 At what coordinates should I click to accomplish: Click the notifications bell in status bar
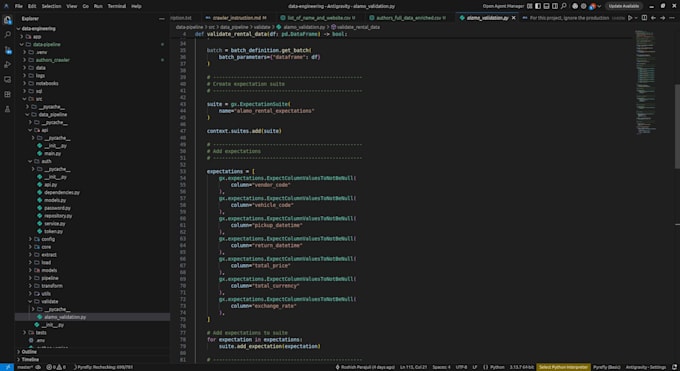(674, 367)
